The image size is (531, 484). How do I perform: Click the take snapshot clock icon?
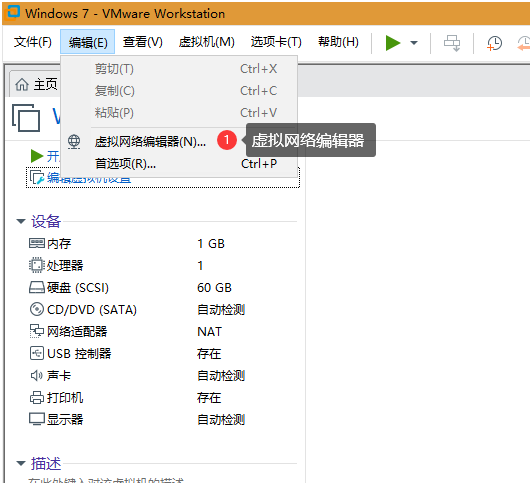click(x=494, y=43)
